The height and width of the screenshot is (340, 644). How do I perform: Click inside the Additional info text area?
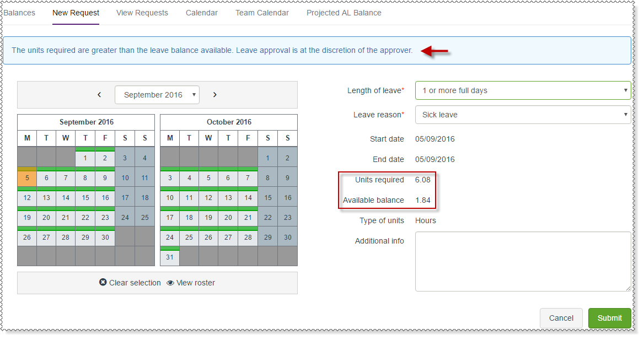pyautogui.click(x=523, y=261)
